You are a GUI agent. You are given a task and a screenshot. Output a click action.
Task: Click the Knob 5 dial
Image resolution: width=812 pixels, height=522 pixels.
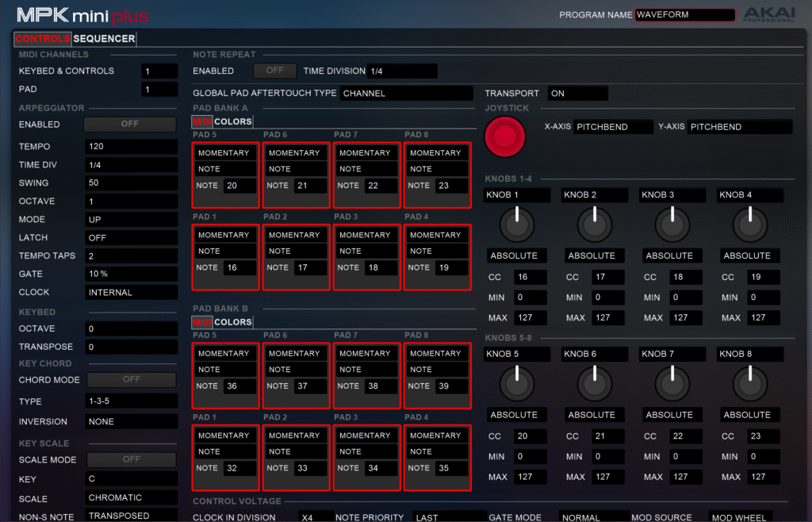coord(517,383)
